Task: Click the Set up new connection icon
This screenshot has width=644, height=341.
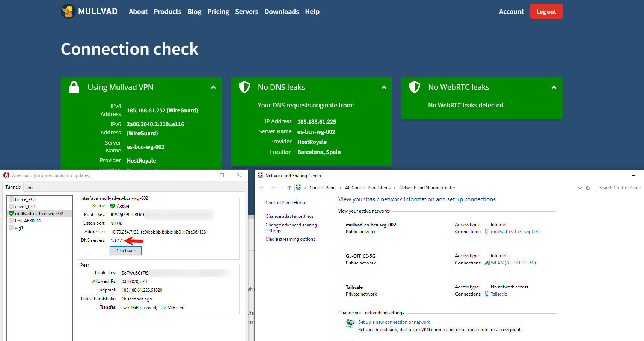Action: tap(350, 323)
